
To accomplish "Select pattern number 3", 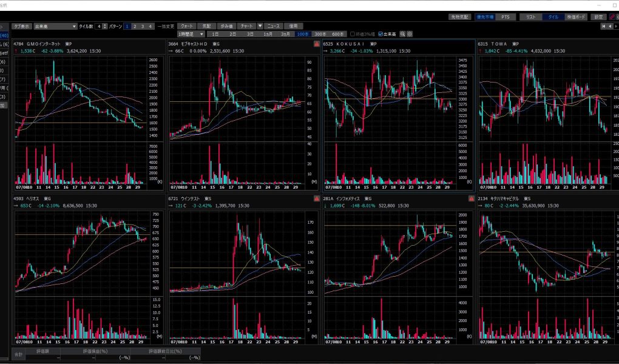I will pyautogui.click(x=143, y=27).
